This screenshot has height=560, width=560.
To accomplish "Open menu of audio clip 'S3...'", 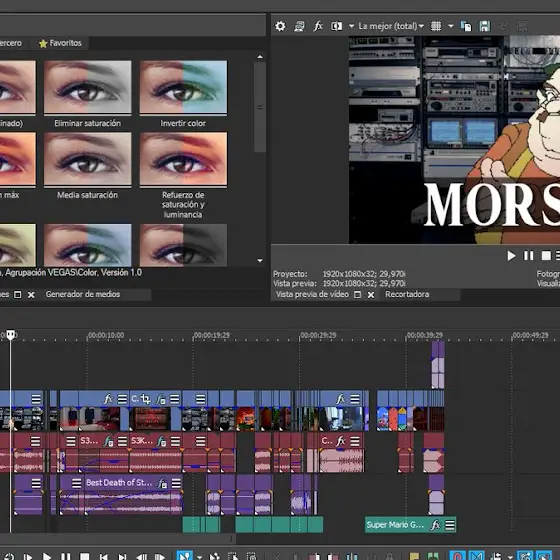I will click(122, 442).
